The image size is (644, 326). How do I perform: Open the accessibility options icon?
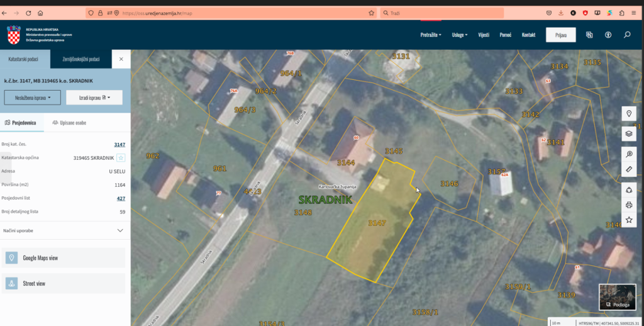pyautogui.click(x=608, y=35)
